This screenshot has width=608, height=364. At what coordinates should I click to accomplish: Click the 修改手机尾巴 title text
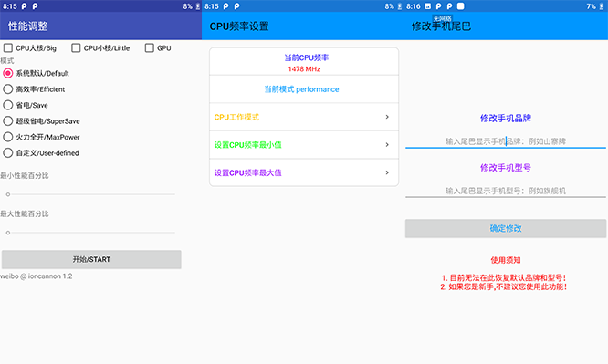(x=441, y=26)
